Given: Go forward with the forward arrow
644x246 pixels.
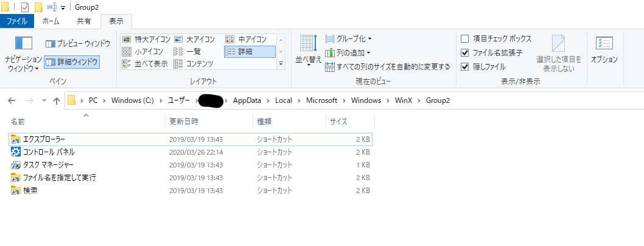Looking at the screenshot, I should click(30, 100).
